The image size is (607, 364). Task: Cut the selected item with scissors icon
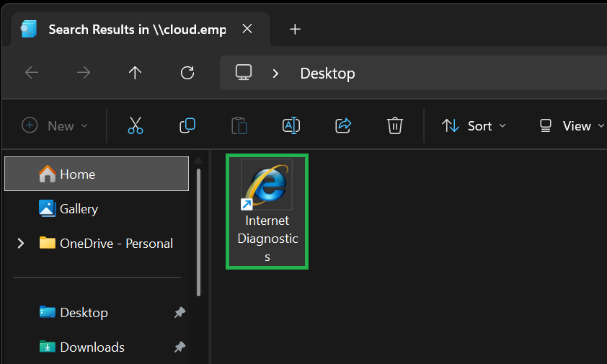tap(136, 125)
